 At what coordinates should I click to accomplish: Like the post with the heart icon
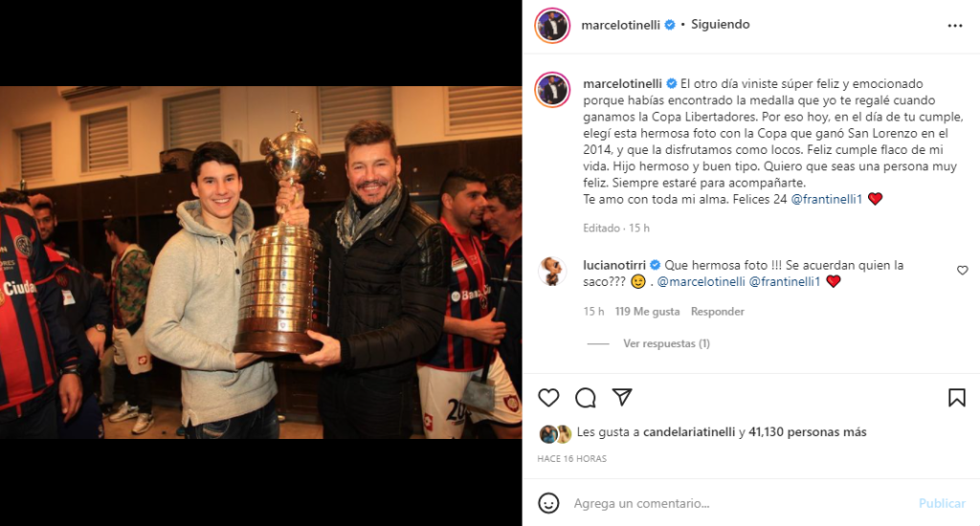click(548, 397)
